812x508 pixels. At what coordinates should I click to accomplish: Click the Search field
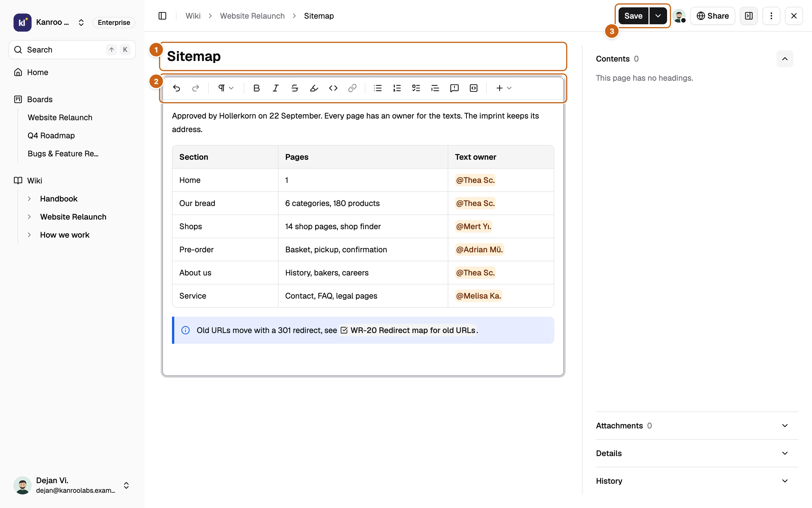[x=72, y=50]
